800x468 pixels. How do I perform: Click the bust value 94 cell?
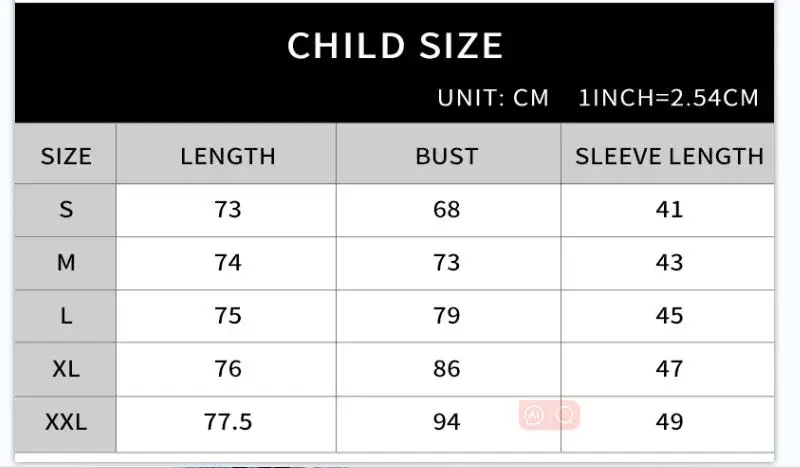click(448, 423)
